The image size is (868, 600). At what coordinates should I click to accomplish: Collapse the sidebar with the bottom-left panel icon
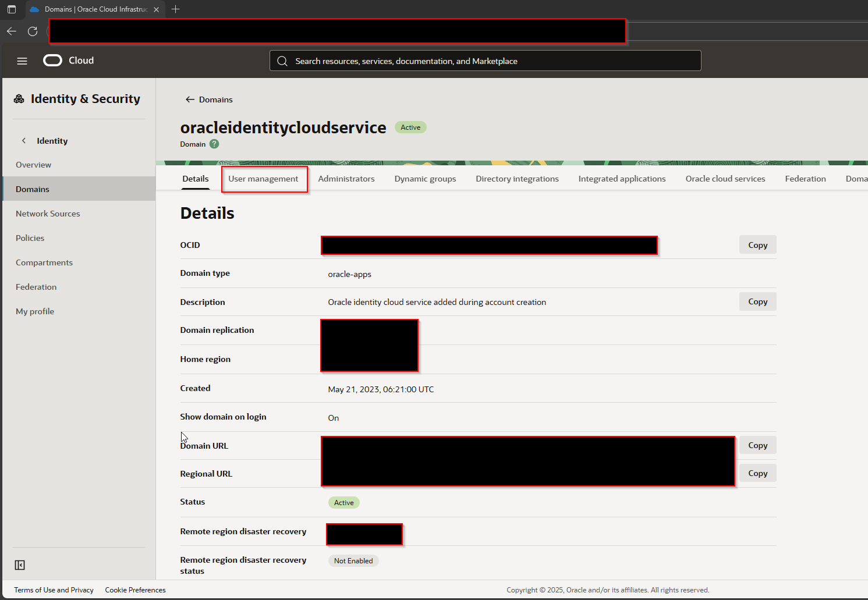[19, 565]
